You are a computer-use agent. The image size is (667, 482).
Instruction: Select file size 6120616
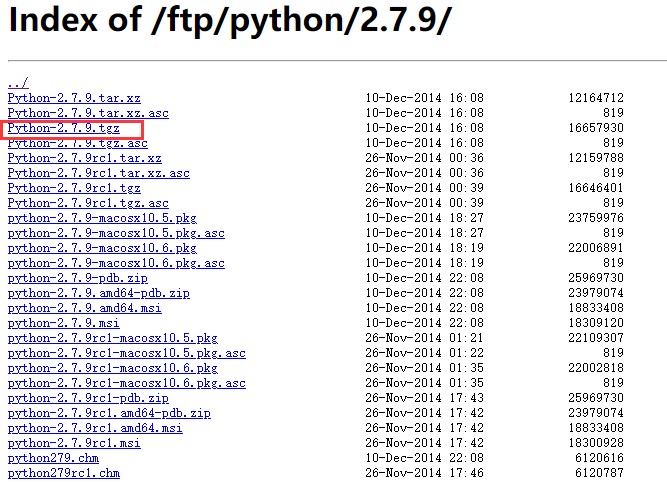click(599, 458)
